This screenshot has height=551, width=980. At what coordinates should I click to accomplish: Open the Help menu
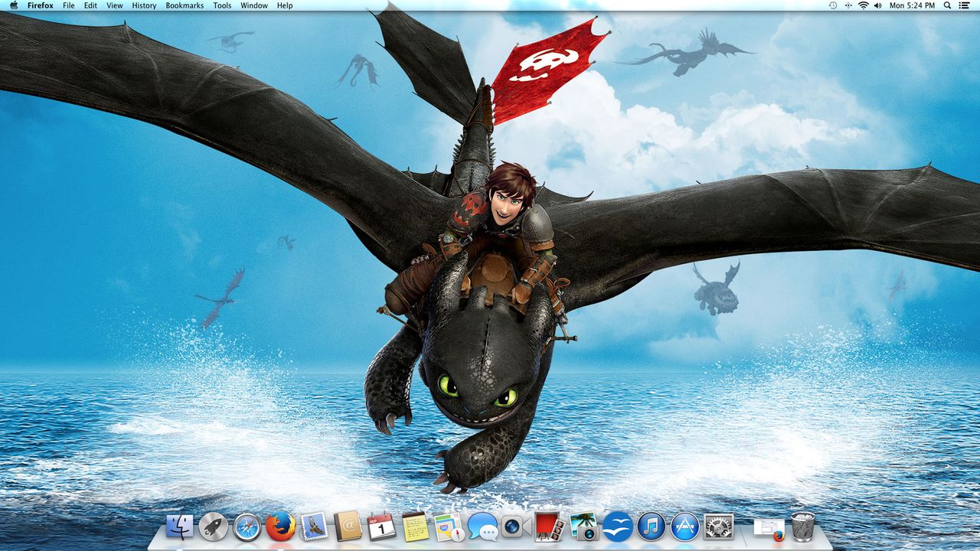click(x=285, y=5)
